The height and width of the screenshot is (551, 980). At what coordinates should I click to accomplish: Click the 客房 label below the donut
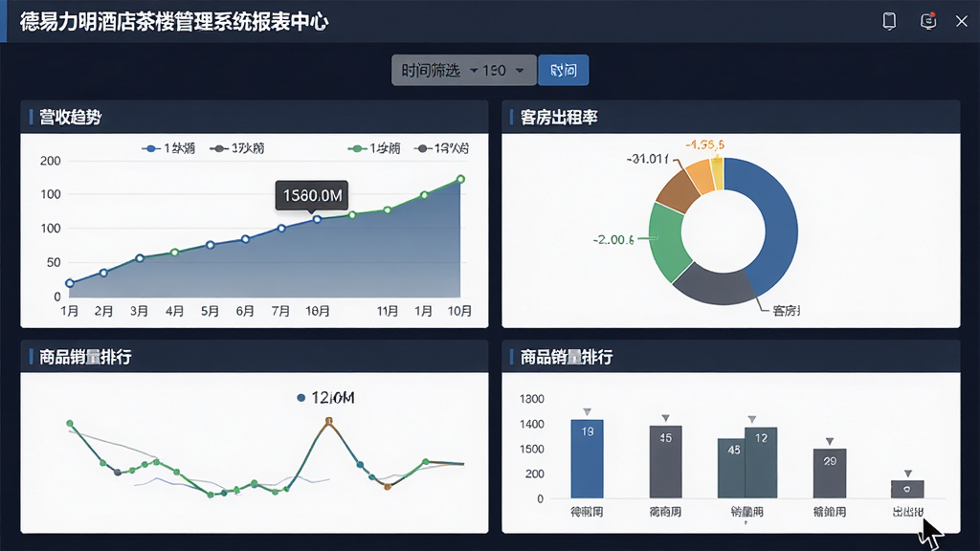coord(786,311)
